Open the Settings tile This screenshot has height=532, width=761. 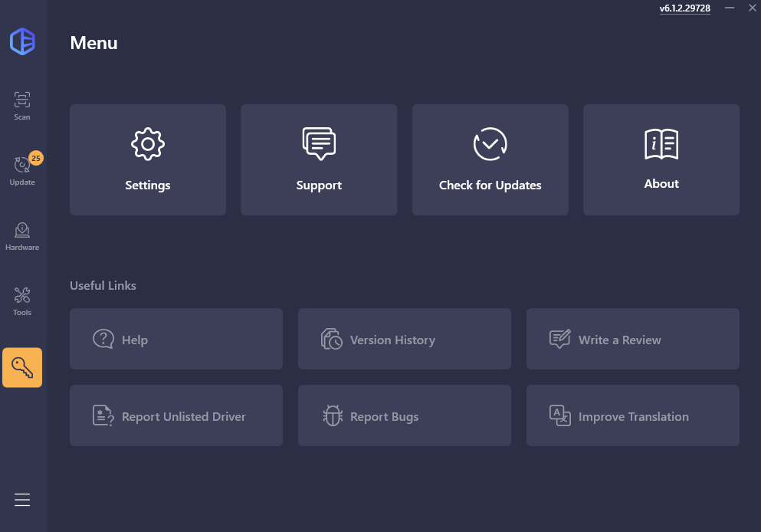[x=148, y=160]
